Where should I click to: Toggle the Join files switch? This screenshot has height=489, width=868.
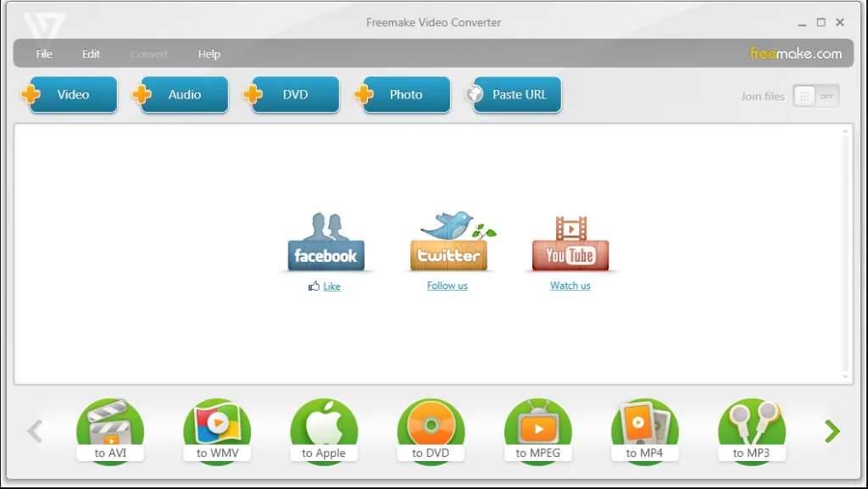tap(816, 97)
